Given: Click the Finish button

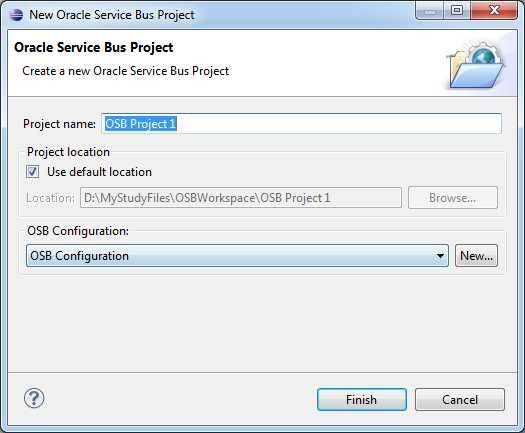Looking at the screenshot, I should coord(362,400).
